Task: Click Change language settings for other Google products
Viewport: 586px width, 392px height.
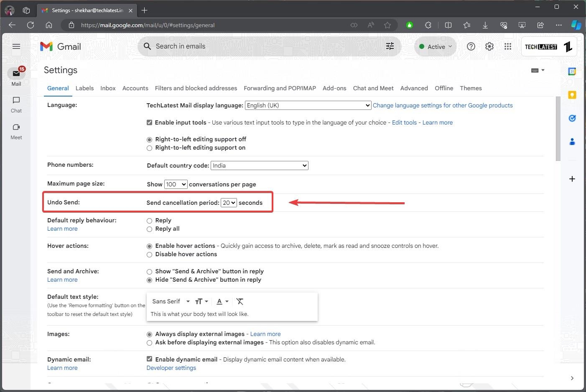Action: (443, 105)
